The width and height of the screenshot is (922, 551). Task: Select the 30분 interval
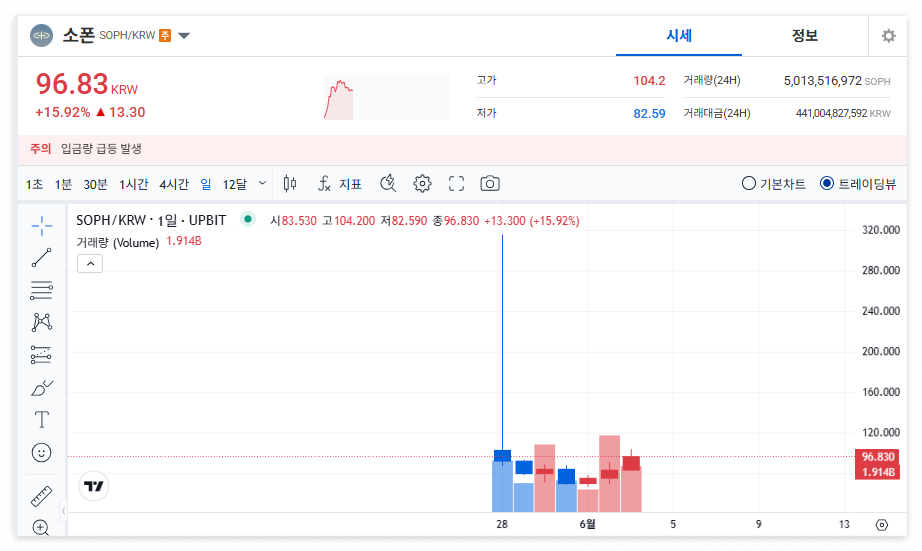(95, 185)
